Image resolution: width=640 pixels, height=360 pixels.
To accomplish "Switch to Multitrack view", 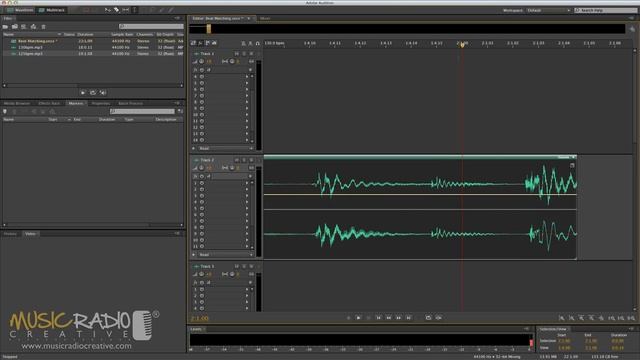I will click(51, 10).
